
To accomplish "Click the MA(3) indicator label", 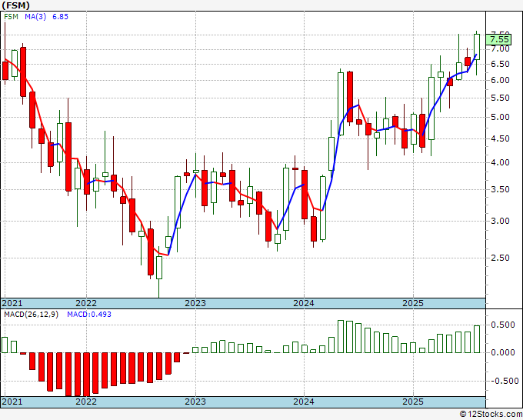I will coord(35,17).
